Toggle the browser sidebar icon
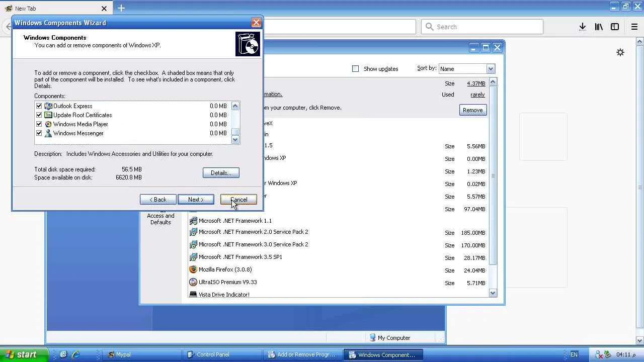Image resolution: width=644 pixels, height=362 pixels. pos(615,27)
